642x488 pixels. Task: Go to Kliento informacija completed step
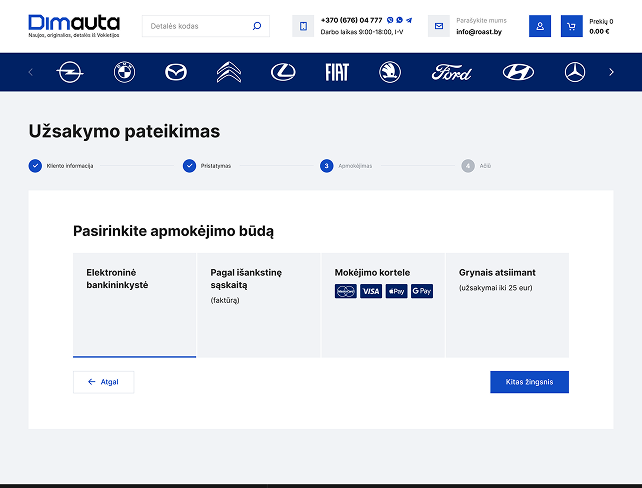pos(61,166)
